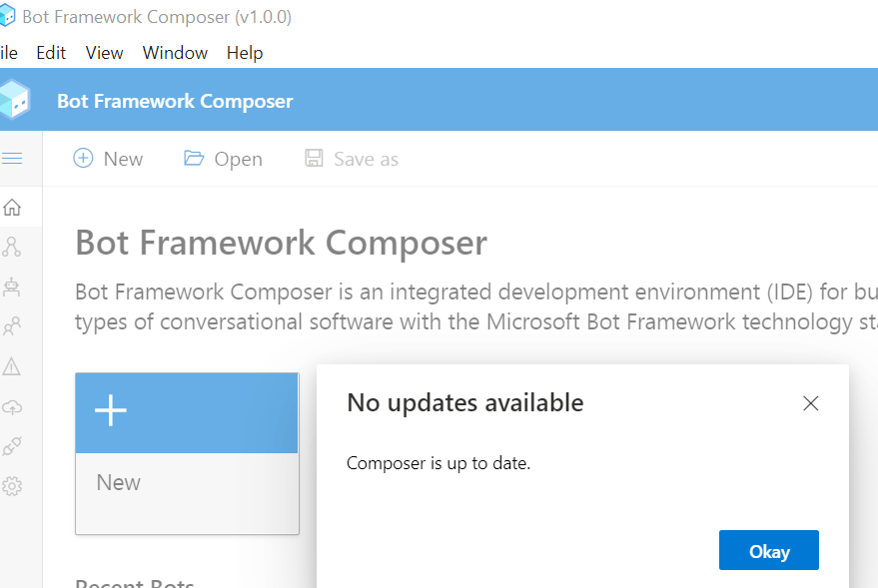
Task: Open the Notifications warning triangle icon
Action: point(12,366)
